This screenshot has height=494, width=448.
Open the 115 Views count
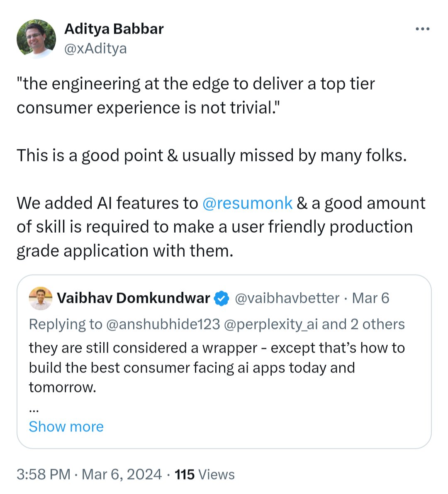(205, 474)
